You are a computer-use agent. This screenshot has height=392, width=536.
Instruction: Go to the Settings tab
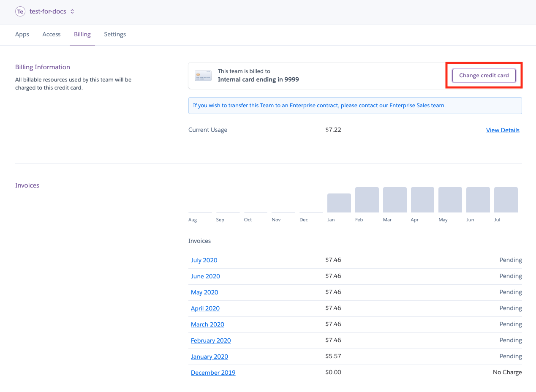pos(115,34)
